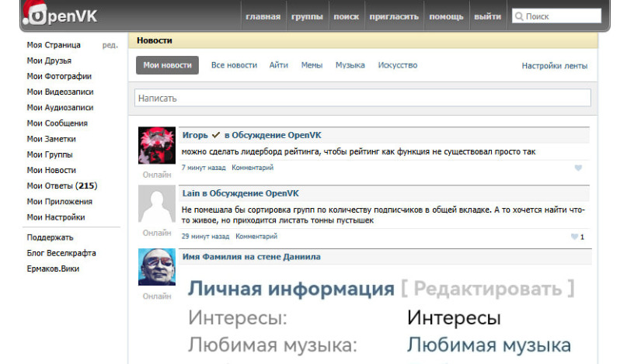Open Имя Фамилия's profile from the post header
627x364 pixels.
click(212, 257)
